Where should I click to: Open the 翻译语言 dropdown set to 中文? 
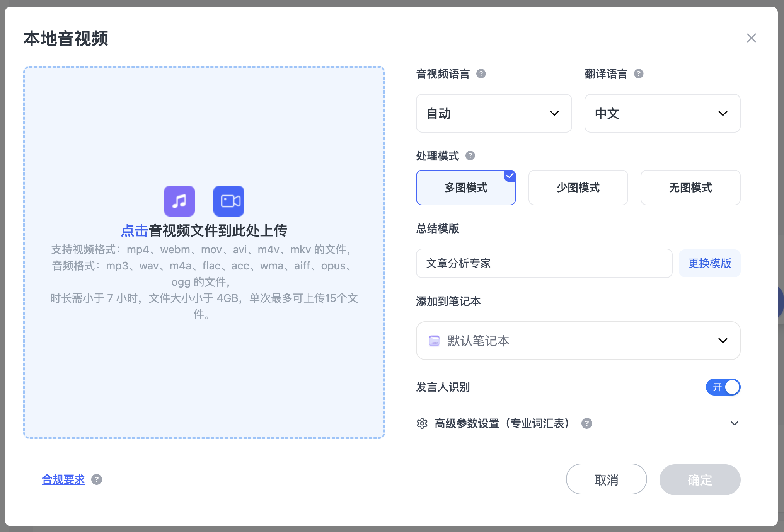662,113
